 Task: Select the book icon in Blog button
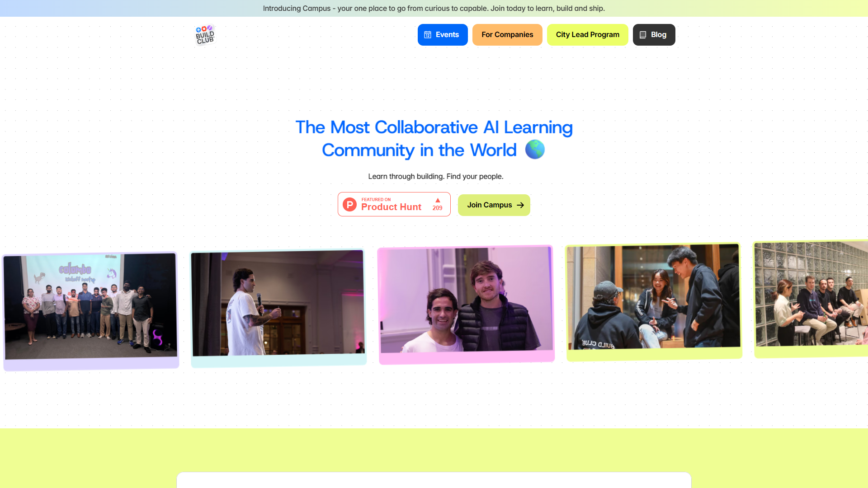(x=643, y=35)
